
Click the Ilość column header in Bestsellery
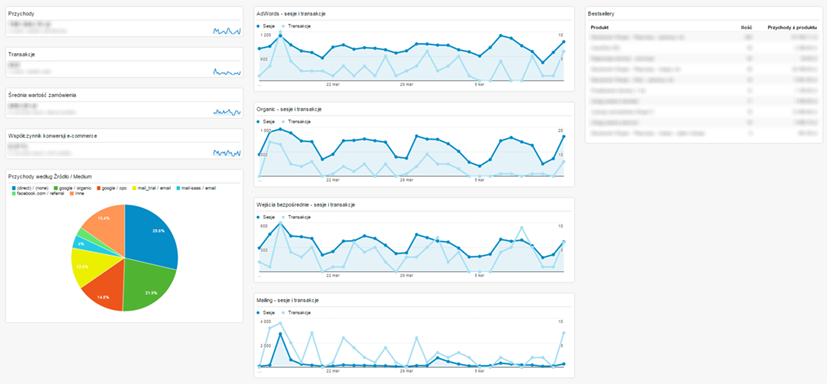click(x=746, y=27)
